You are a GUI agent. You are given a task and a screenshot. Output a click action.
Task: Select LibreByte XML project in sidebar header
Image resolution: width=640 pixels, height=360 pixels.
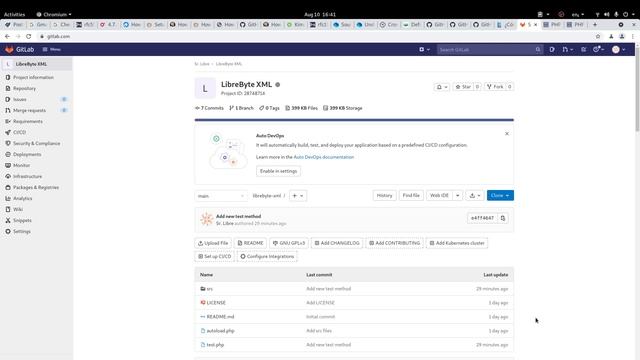pos(36,64)
